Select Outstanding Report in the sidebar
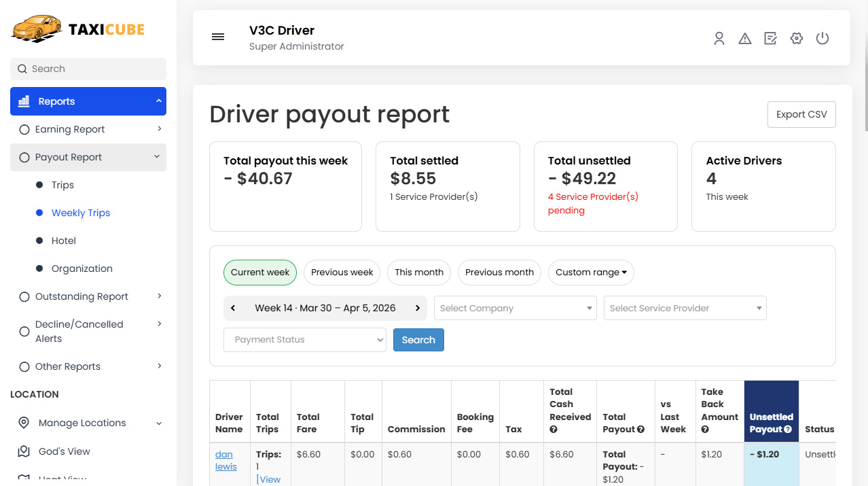The height and width of the screenshot is (486, 868). point(83,296)
